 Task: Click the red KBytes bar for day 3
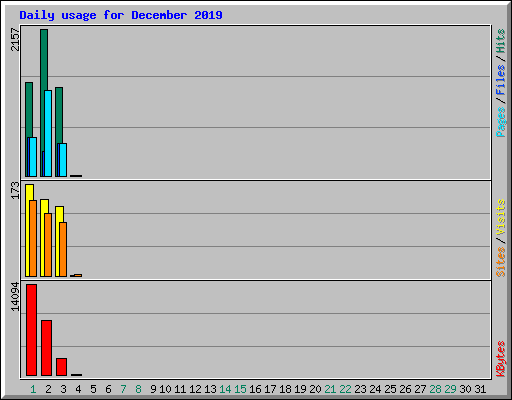pyautogui.click(x=61, y=367)
